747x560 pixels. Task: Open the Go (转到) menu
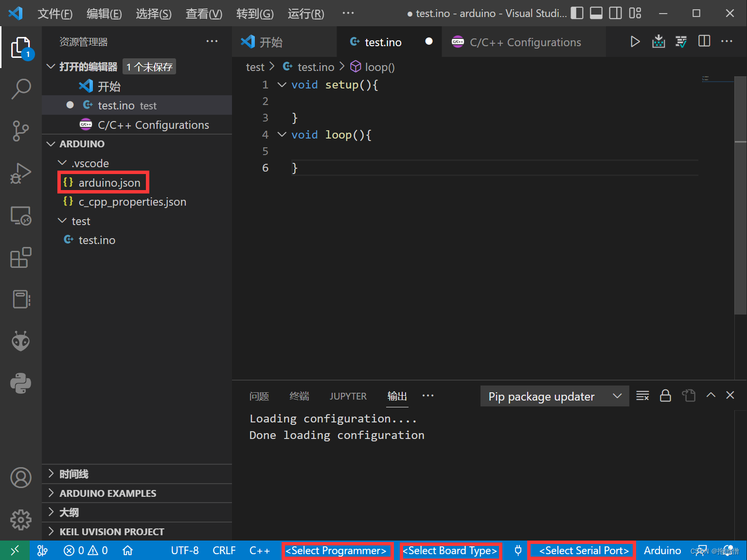coord(255,14)
